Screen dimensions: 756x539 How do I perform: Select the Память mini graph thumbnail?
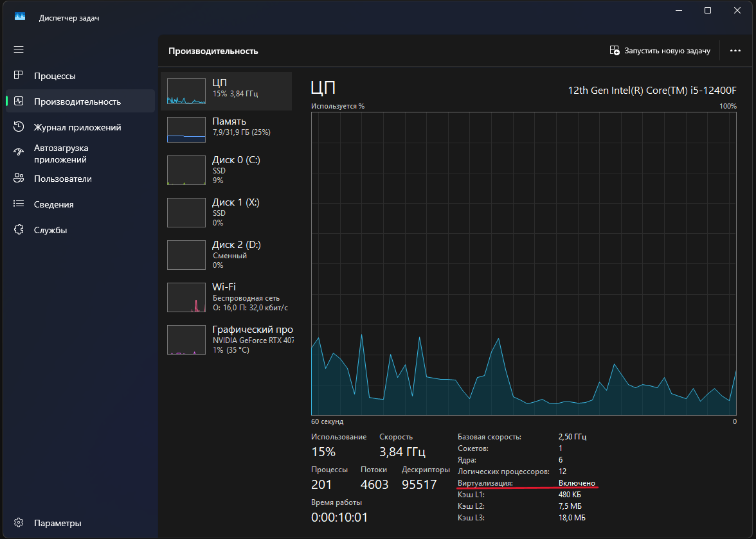point(186,130)
